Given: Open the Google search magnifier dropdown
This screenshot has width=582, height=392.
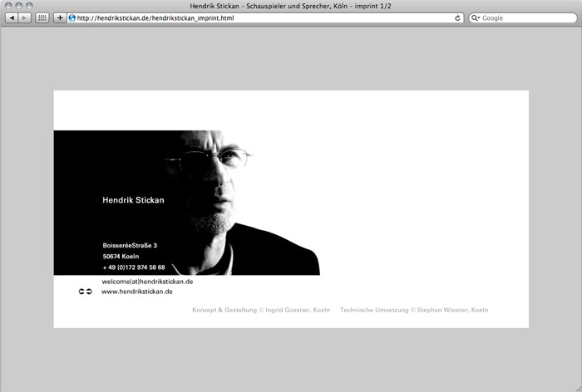Looking at the screenshot, I should coord(476,17).
